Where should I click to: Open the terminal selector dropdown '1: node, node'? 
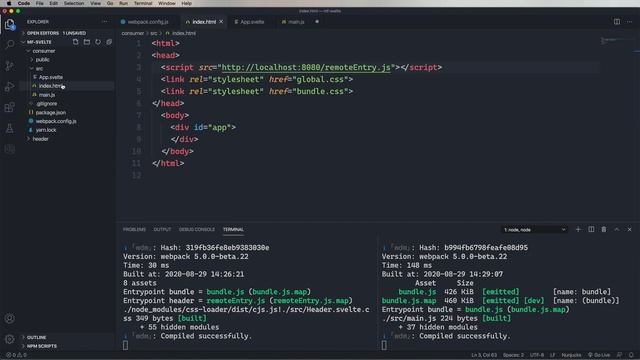click(534, 230)
